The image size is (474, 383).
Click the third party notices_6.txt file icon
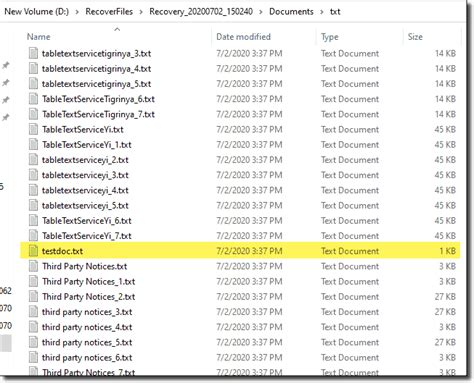click(33, 358)
